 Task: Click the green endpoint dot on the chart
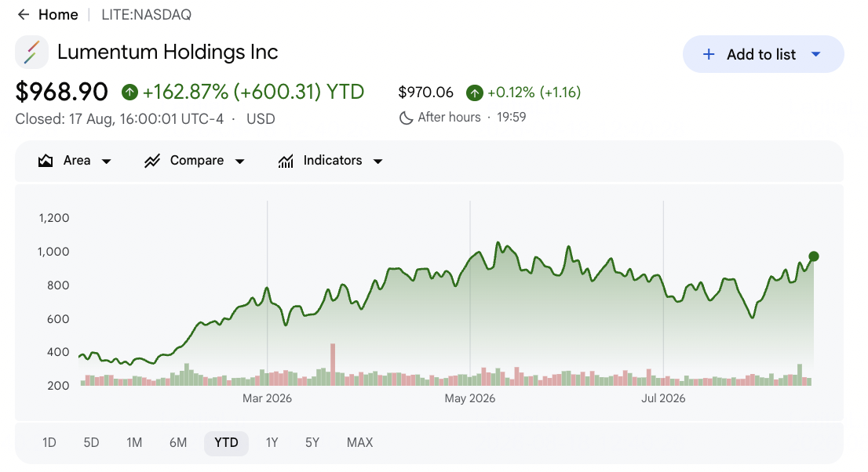pyautogui.click(x=813, y=256)
